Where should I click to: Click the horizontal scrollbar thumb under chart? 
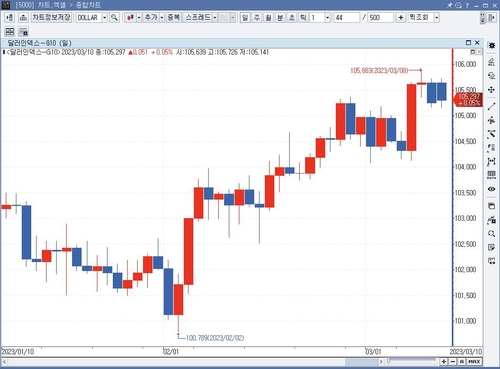click(361, 362)
